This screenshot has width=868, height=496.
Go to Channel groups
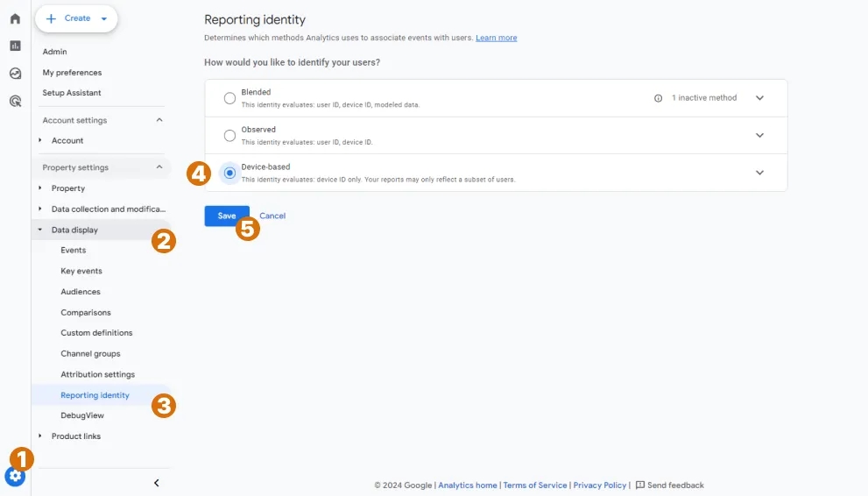coord(90,354)
